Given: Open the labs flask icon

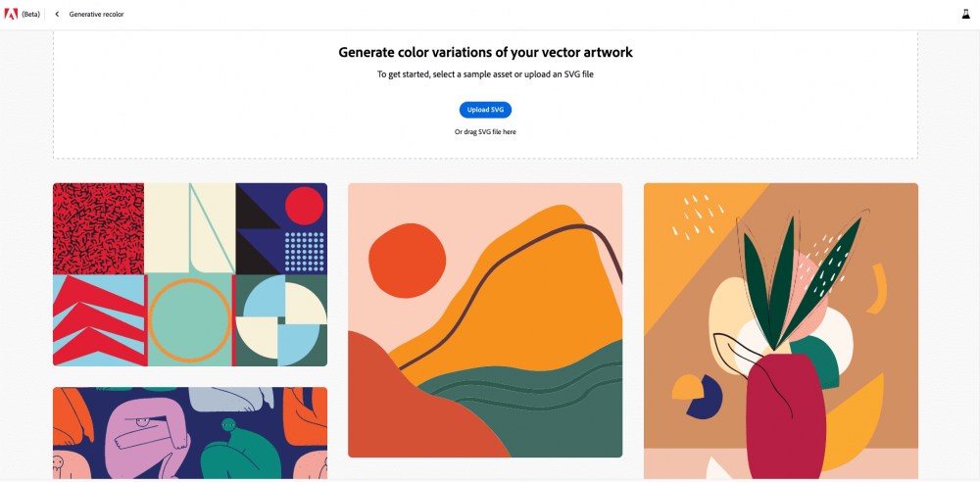Looking at the screenshot, I should (x=965, y=14).
